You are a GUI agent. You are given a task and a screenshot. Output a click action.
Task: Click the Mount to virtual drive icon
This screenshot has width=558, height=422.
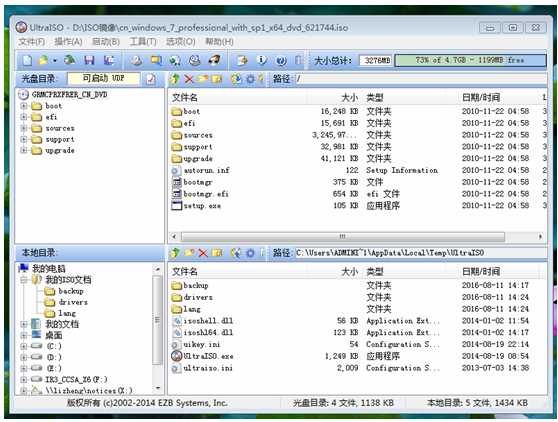[x=195, y=60]
